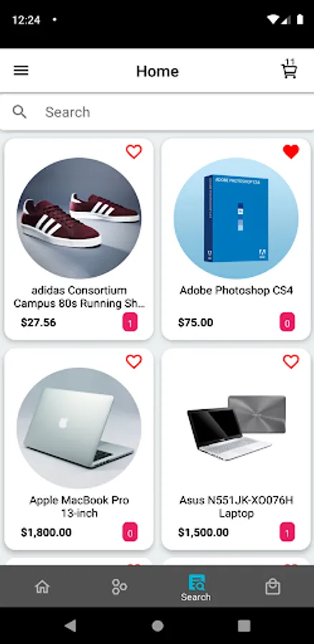Favorite the adidas Consortium running shoes
The height and width of the screenshot is (644, 314).
coord(134,152)
